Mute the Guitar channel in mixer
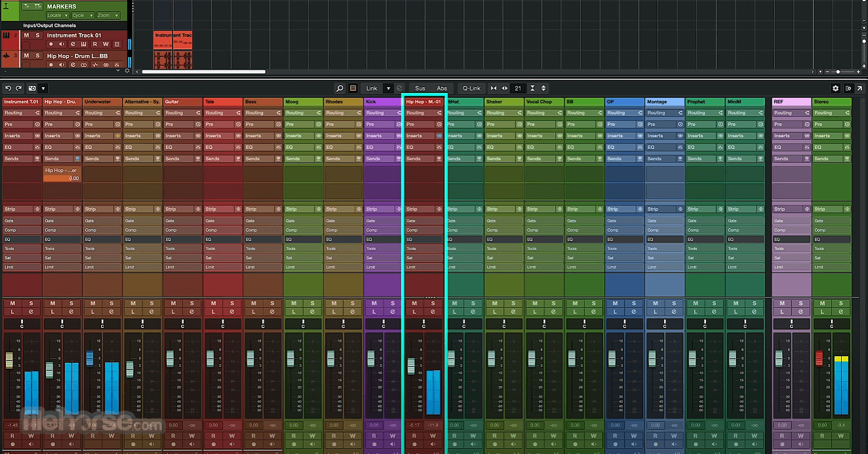The width and height of the screenshot is (868, 454). 173,303
